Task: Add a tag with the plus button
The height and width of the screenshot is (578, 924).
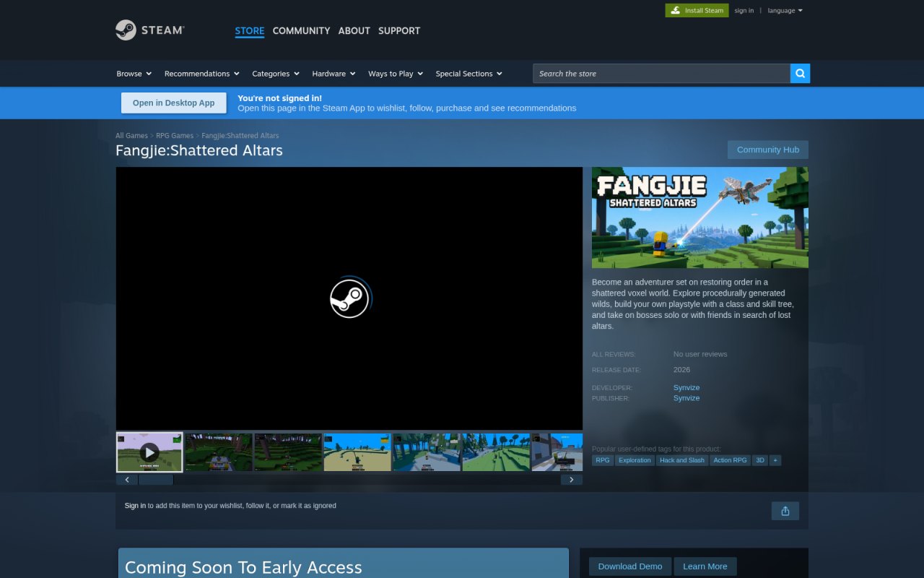Action: tap(775, 460)
